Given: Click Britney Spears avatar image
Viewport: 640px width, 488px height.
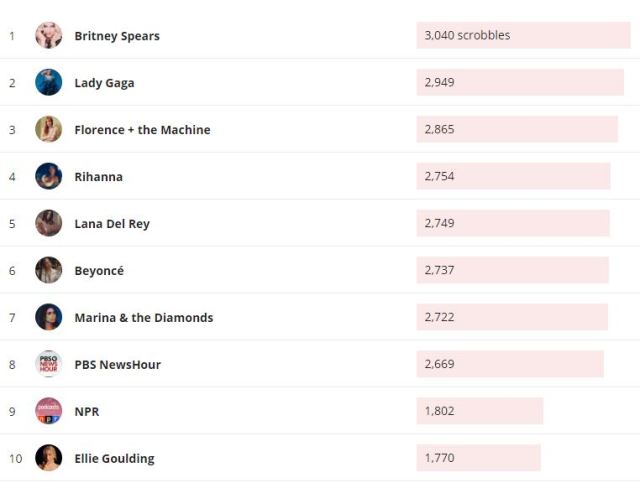Looking at the screenshot, I should pos(48,36).
